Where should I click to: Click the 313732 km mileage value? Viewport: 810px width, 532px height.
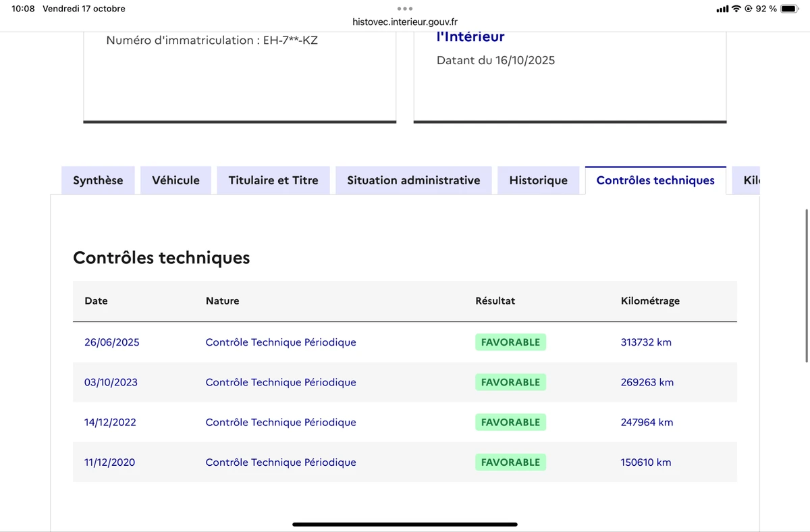click(x=646, y=342)
